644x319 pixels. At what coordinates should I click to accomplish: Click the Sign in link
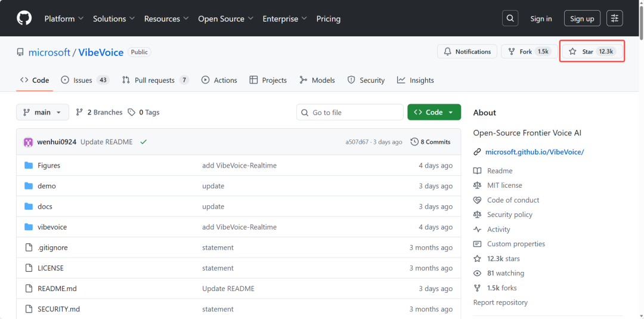click(541, 19)
